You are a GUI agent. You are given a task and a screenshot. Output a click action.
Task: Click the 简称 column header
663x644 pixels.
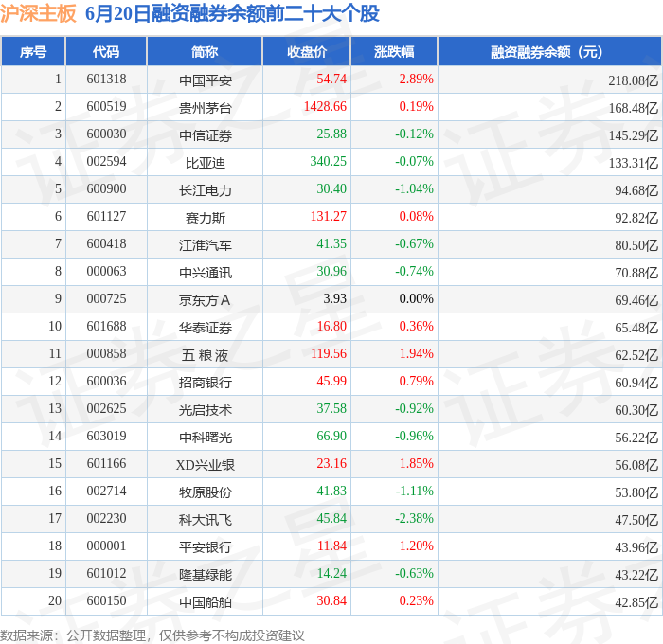coord(205,51)
